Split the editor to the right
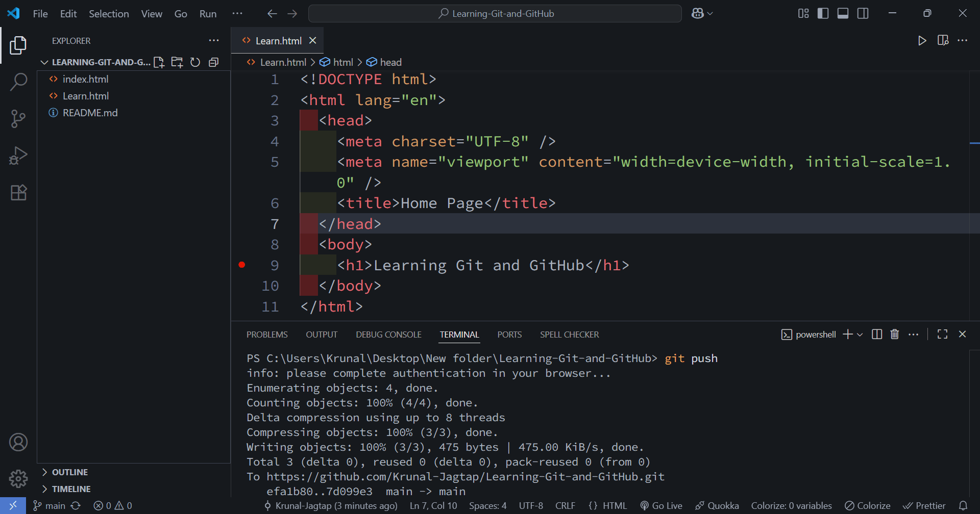980x514 pixels. point(943,41)
